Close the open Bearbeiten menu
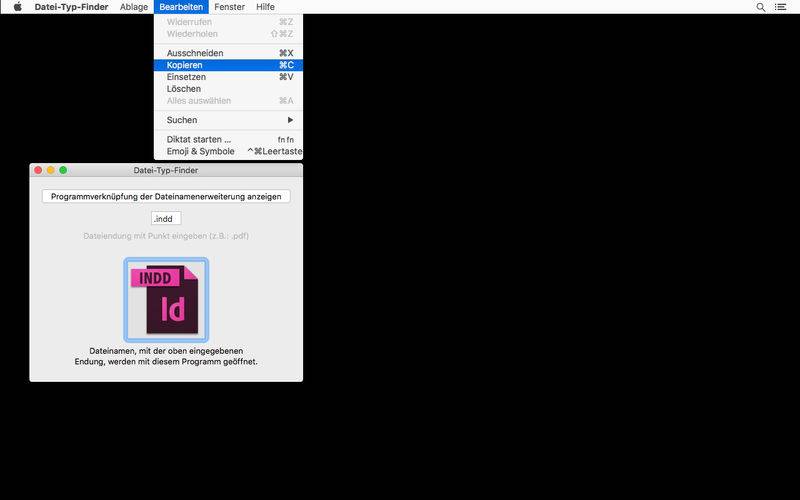The width and height of the screenshot is (800, 500). pyautogui.click(x=181, y=7)
